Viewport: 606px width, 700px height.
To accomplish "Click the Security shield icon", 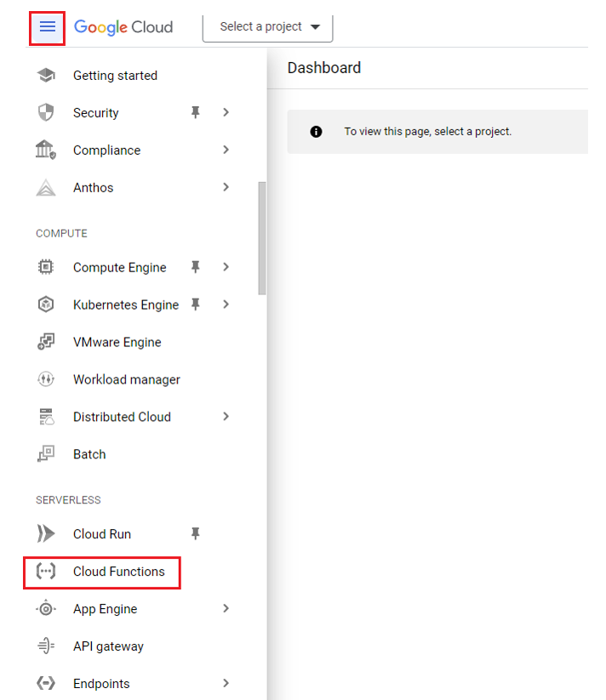I will pyautogui.click(x=46, y=112).
